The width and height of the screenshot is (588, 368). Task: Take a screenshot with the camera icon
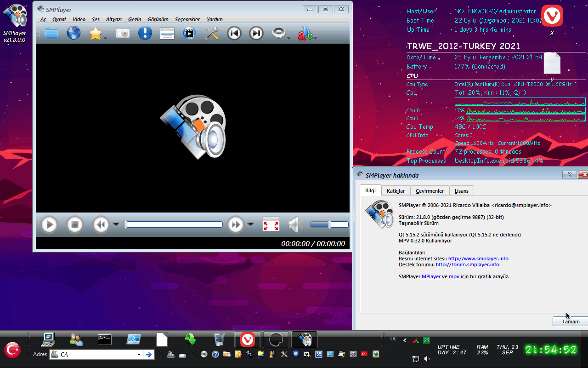123,33
